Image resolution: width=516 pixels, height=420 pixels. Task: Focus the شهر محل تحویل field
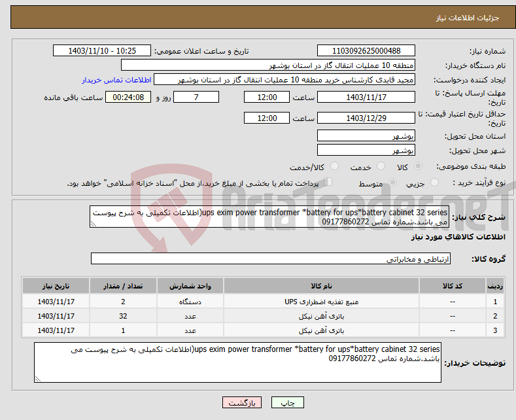pos(366,150)
